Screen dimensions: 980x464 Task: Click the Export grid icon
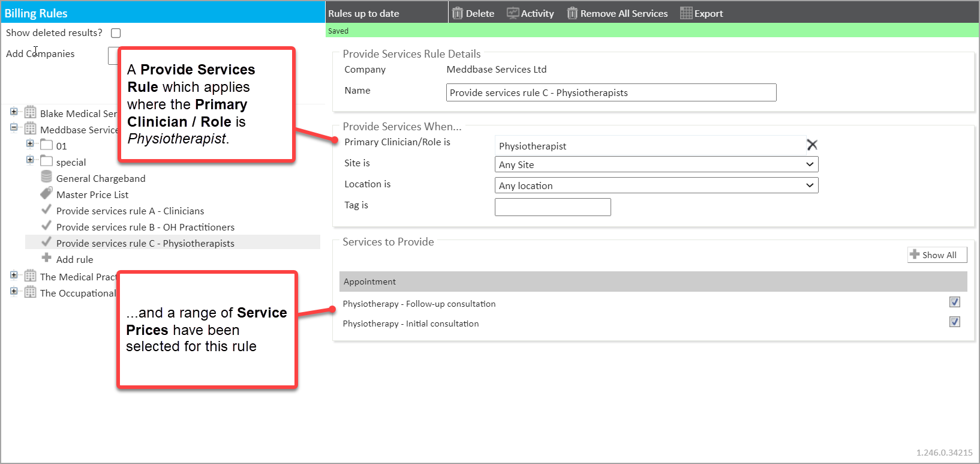point(686,13)
